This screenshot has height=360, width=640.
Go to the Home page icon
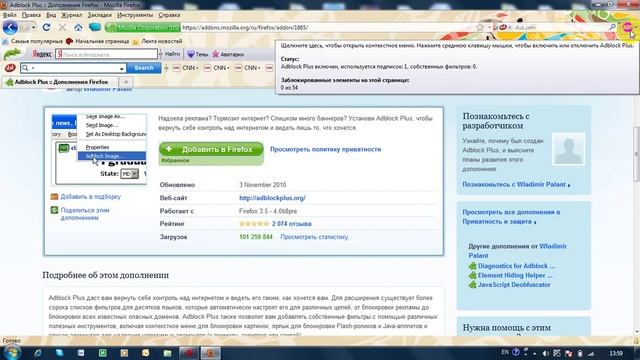point(78,27)
